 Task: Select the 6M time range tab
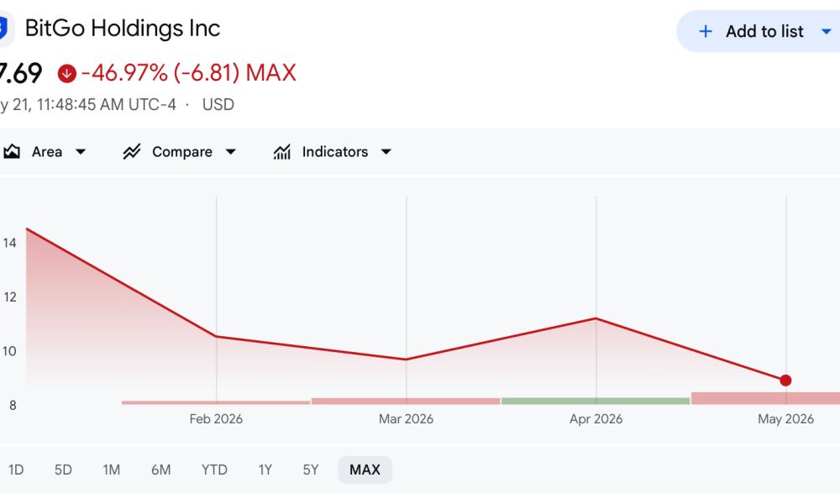coord(160,470)
